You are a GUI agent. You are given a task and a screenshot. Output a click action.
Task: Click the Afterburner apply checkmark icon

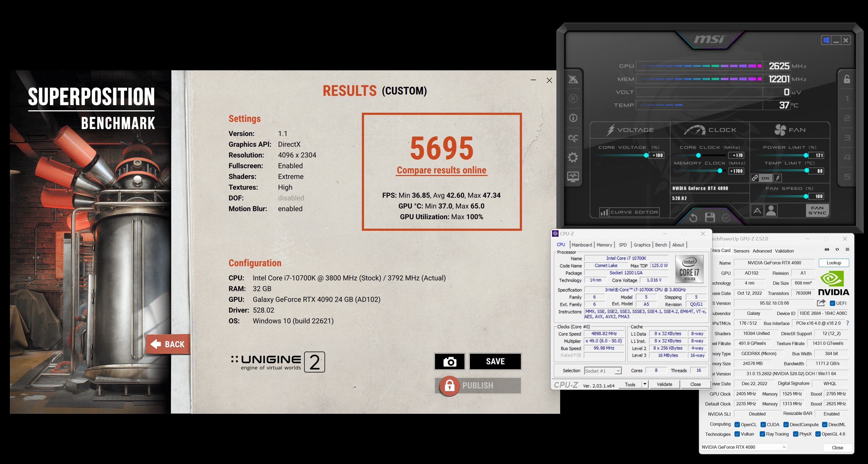pyautogui.click(x=726, y=218)
